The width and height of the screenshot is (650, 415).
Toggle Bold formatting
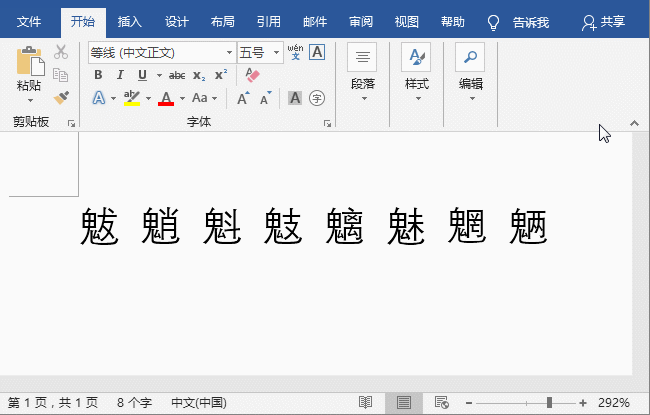(98, 75)
